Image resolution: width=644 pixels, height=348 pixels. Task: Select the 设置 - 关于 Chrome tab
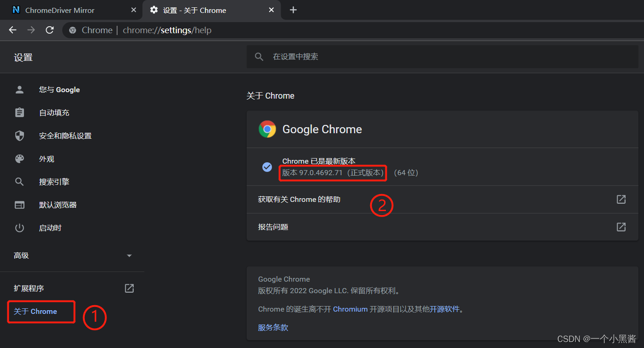(x=212, y=10)
